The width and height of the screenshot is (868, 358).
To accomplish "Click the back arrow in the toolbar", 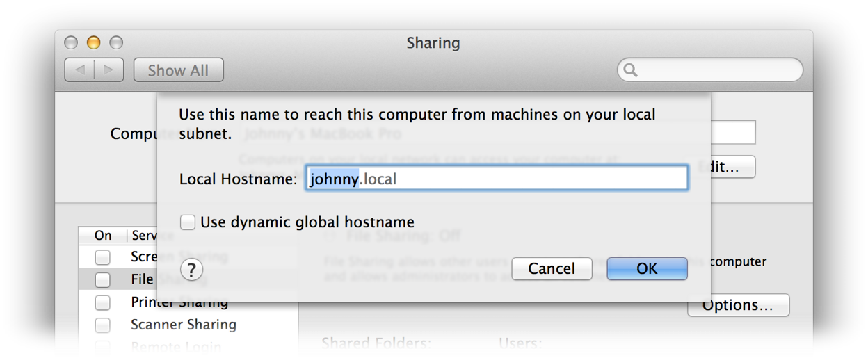I will click(80, 70).
